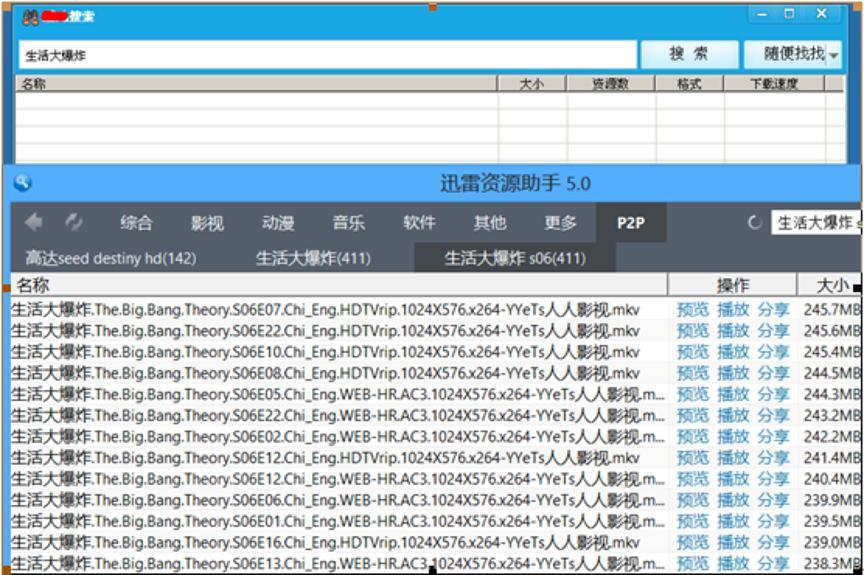Click 分享 for S06E08 HDTVrip
This screenshot has width=864, height=575.
(x=773, y=373)
